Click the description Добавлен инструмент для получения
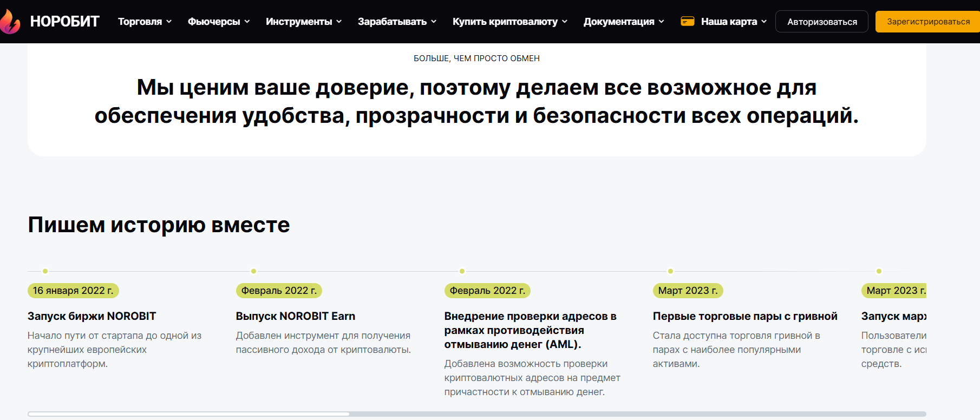The height and width of the screenshot is (420, 980). click(x=323, y=343)
